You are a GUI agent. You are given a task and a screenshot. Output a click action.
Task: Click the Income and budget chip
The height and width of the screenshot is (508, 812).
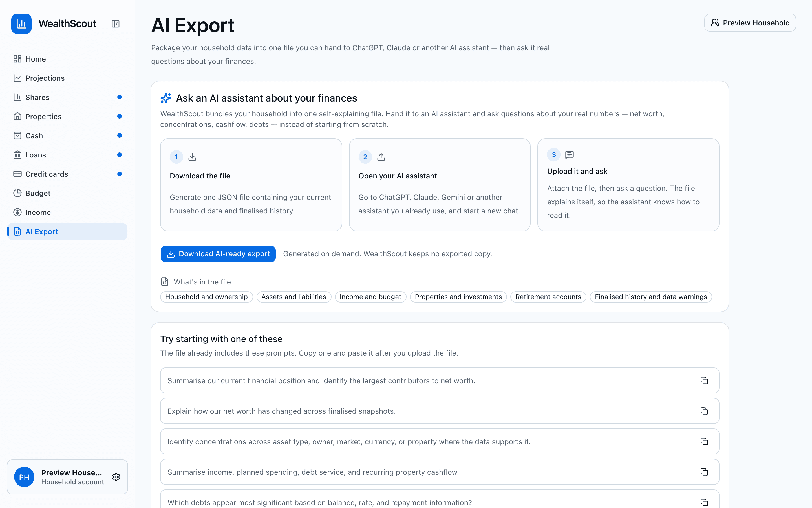pyautogui.click(x=370, y=297)
